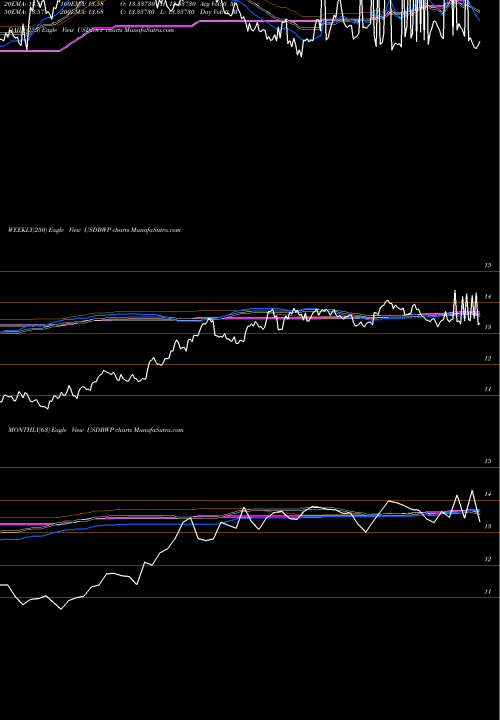Select the 200EMA: 13.68 reading
Viewport: 500px width, 720px height.
pyautogui.click(x=82, y=12)
